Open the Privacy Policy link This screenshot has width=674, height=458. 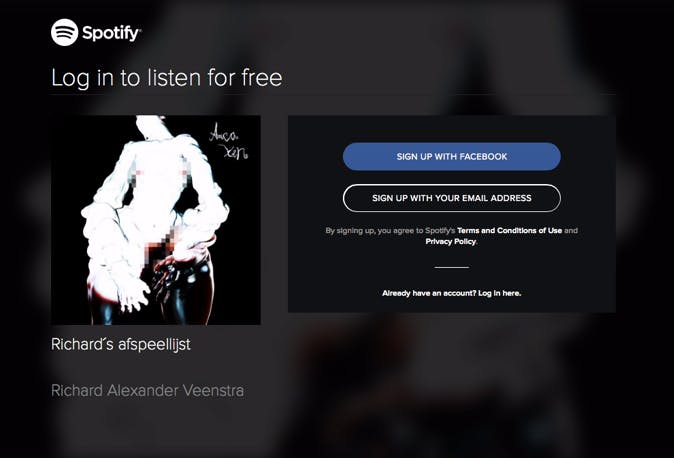pos(450,242)
